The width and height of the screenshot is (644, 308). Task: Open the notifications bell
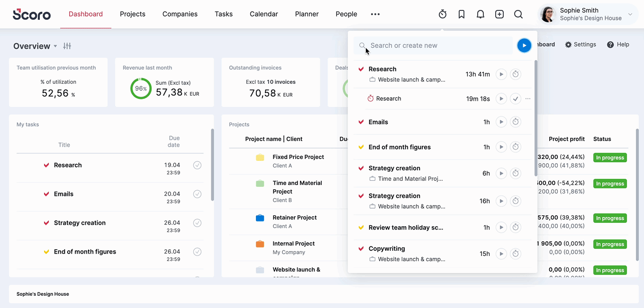[x=481, y=14]
